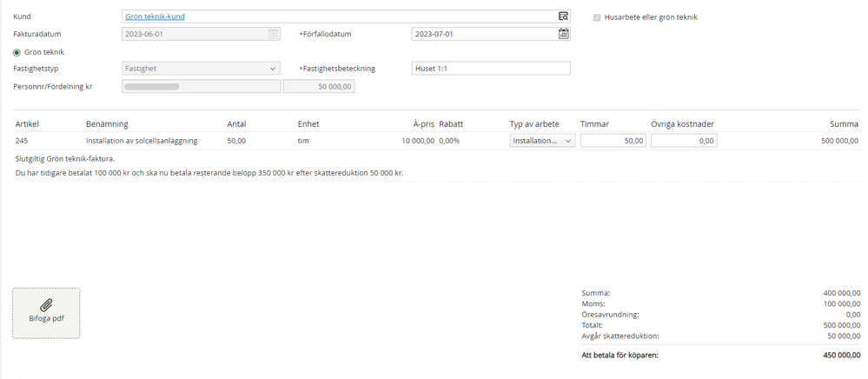This screenshot has height=379, width=868.
Task: Focus the Fastighetsbeteckning field with Huset 1:1
Action: click(x=490, y=69)
